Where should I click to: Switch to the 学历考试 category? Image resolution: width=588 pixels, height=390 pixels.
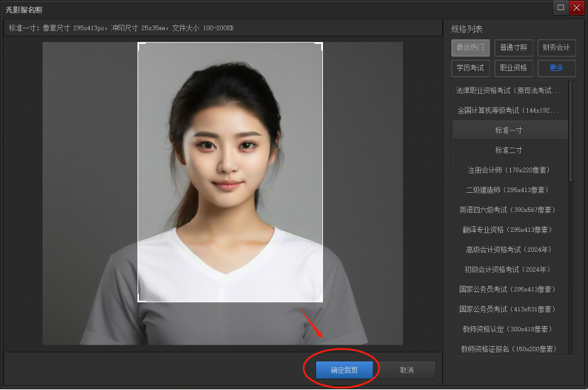[470, 68]
